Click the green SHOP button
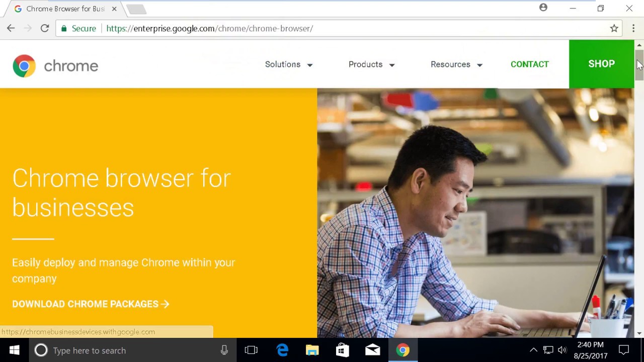 click(601, 64)
